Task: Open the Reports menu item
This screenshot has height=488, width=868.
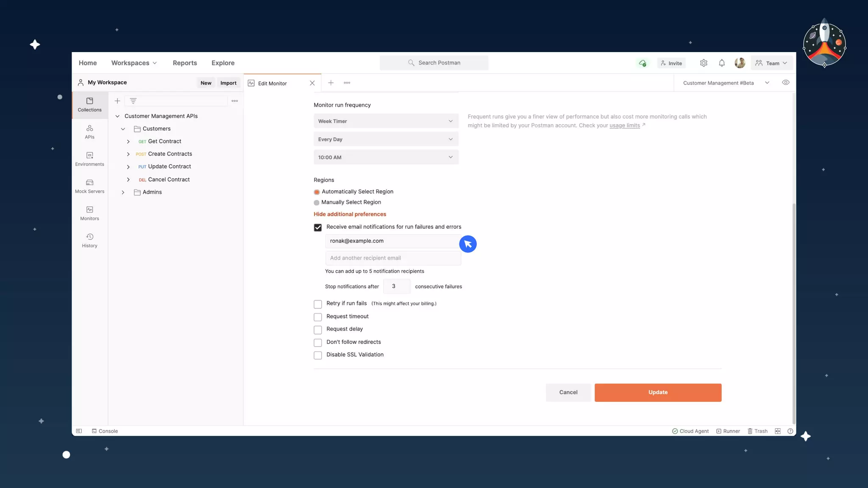Action: click(184, 63)
